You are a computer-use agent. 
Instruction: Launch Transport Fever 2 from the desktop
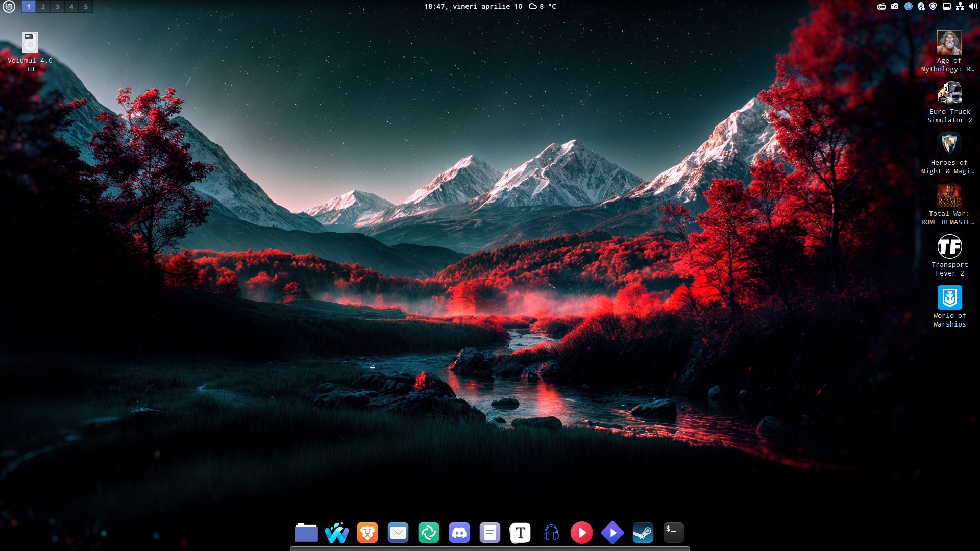click(x=949, y=246)
